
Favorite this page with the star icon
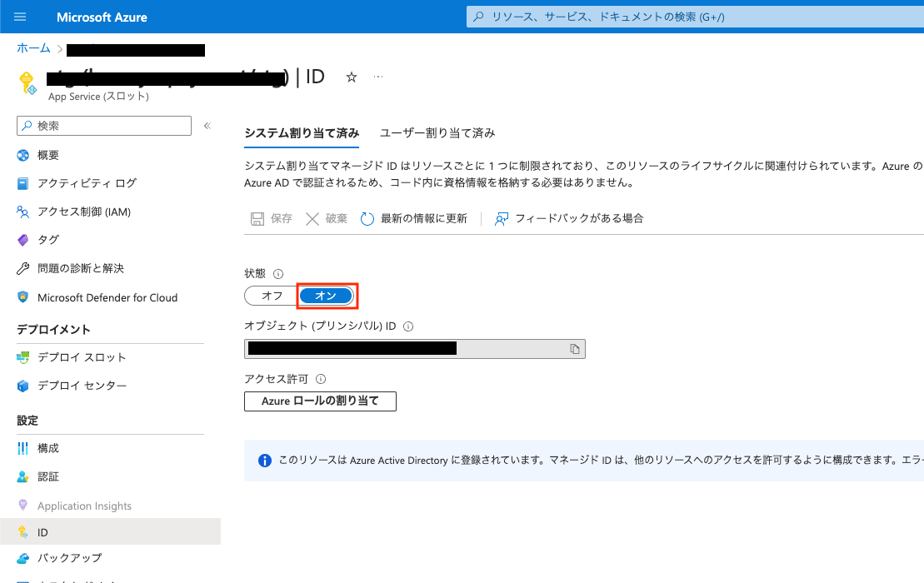[x=352, y=77]
